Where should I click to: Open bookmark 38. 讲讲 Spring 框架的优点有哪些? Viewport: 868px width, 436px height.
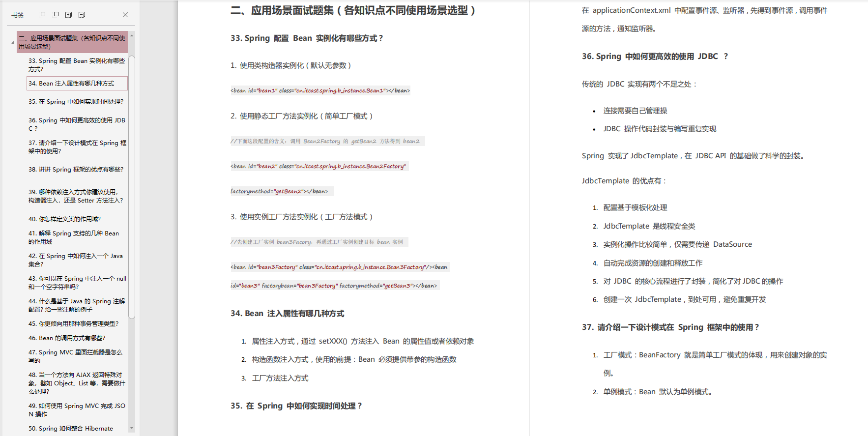pyautogui.click(x=77, y=170)
